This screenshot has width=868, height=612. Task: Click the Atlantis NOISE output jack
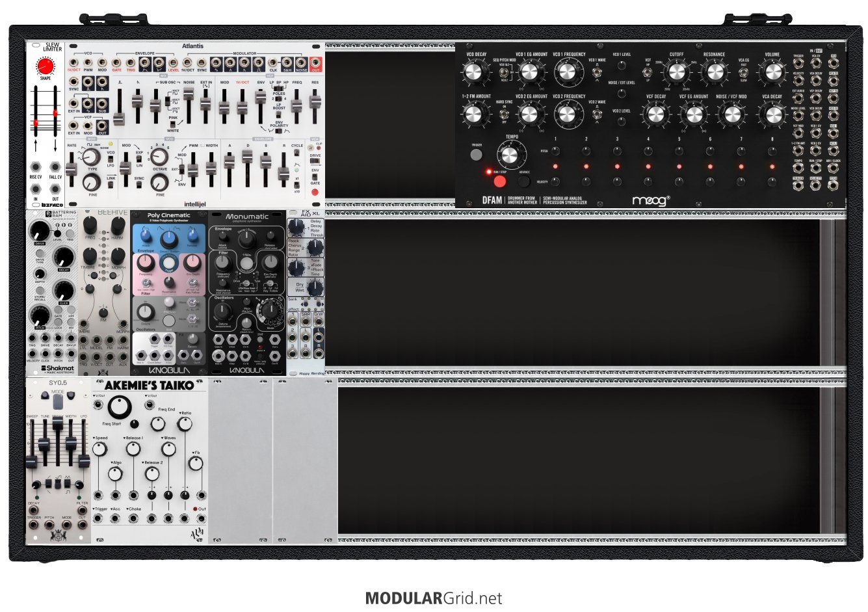pos(302,63)
